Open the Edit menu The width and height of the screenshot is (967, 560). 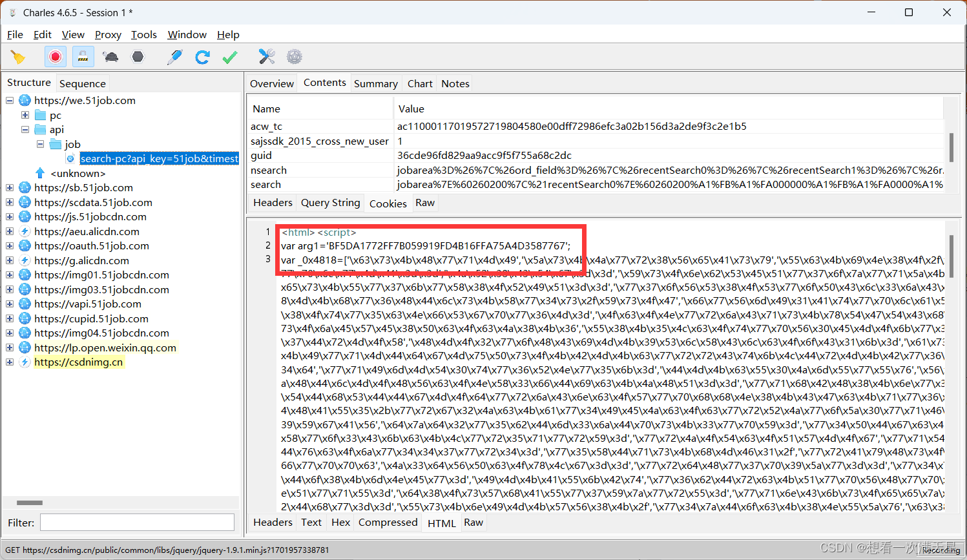pyautogui.click(x=43, y=34)
